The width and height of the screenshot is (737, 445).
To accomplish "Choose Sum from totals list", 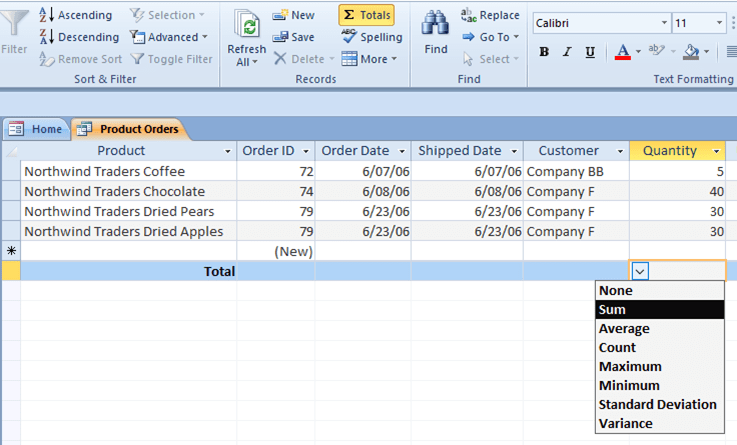I will pyautogui.click(x=659, y=310).
